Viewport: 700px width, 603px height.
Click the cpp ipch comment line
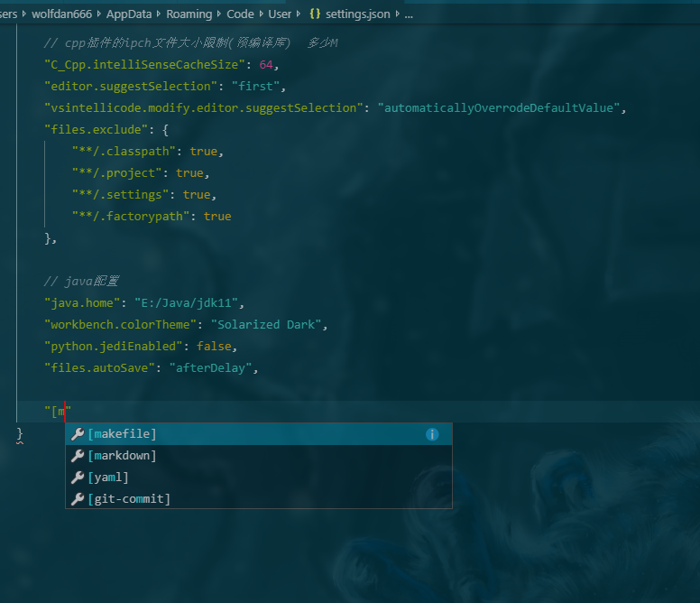191,43
